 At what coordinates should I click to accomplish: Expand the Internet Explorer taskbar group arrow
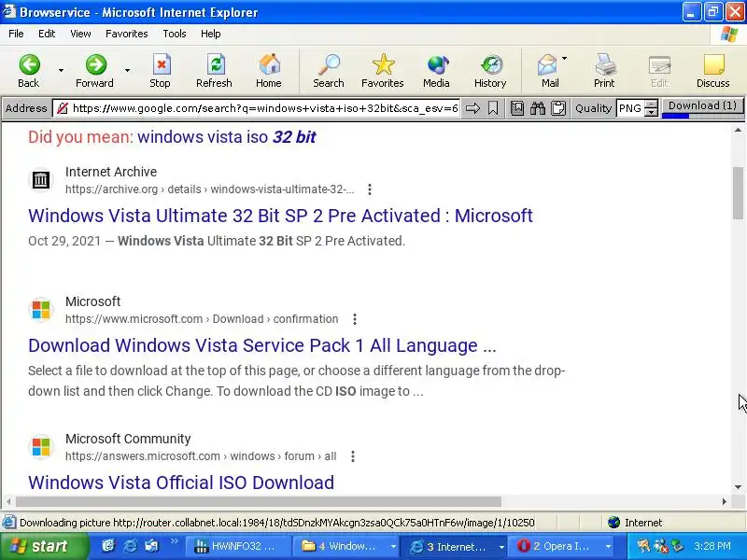pos(501,547)
